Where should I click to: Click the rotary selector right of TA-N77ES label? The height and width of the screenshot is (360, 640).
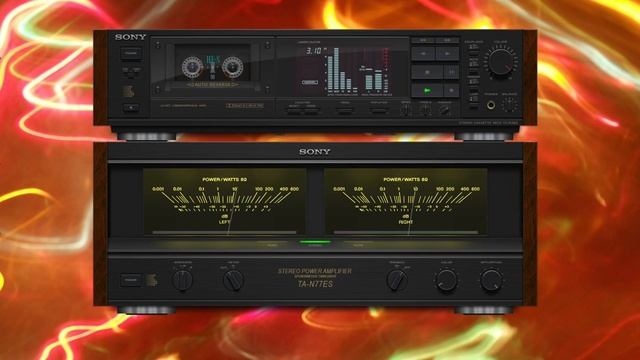[397, 280]
